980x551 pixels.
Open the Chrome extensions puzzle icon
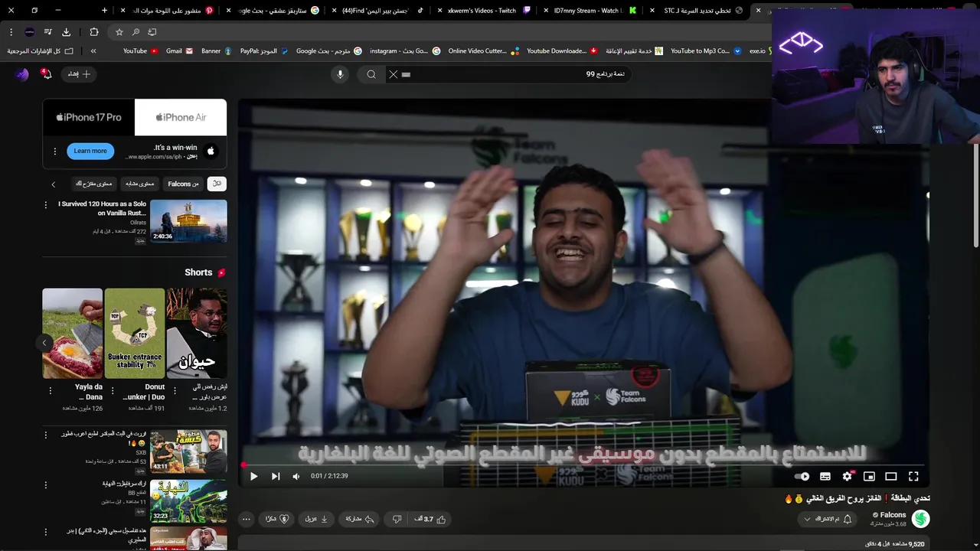[x=94, y=32]
